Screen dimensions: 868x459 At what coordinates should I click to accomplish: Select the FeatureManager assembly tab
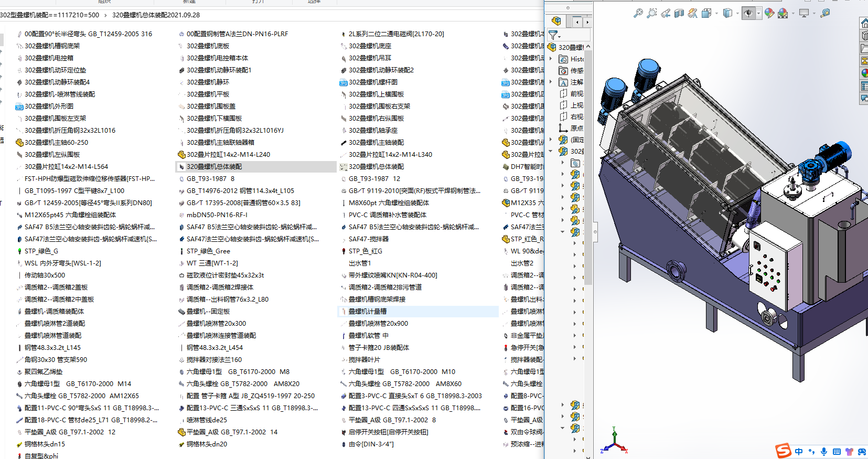pyautogui.click(x=556, y=21)
